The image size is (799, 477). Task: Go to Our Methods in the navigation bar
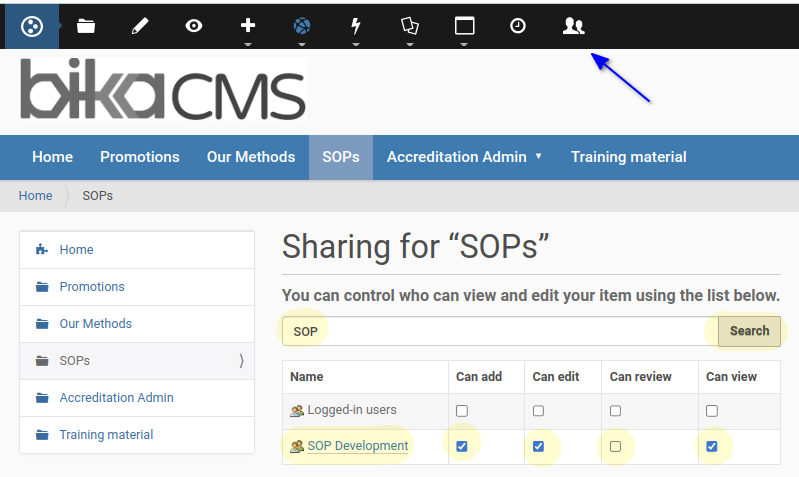click(251, 157)
